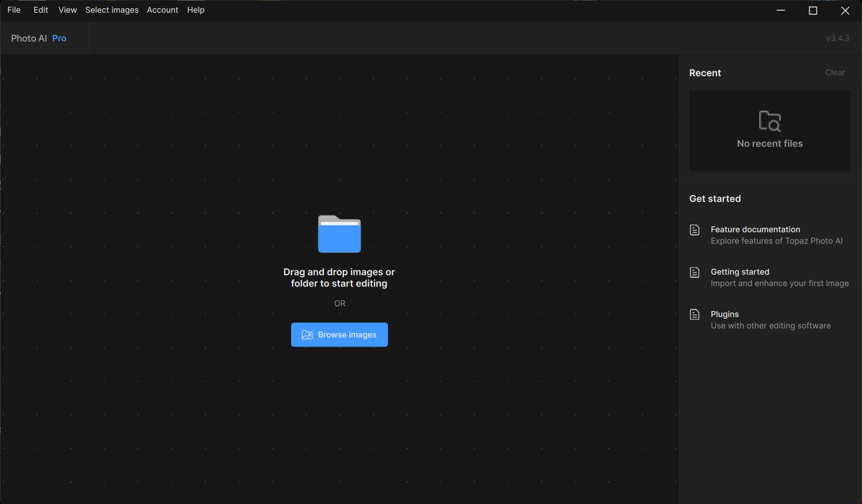Screen dimensions: 862x504
Task: Click the document icon beside Getting started
Action: coord(695,273)
